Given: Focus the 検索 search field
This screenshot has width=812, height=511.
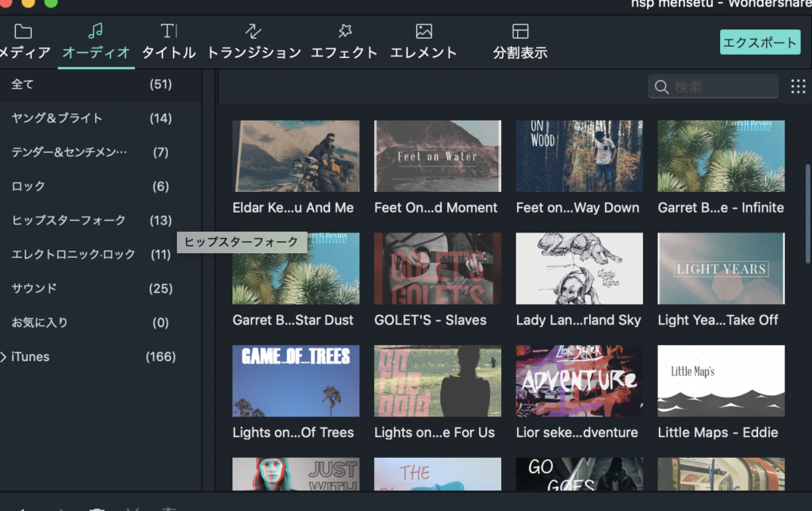Looking at the screenshot, I should click(x=713, y=86).
